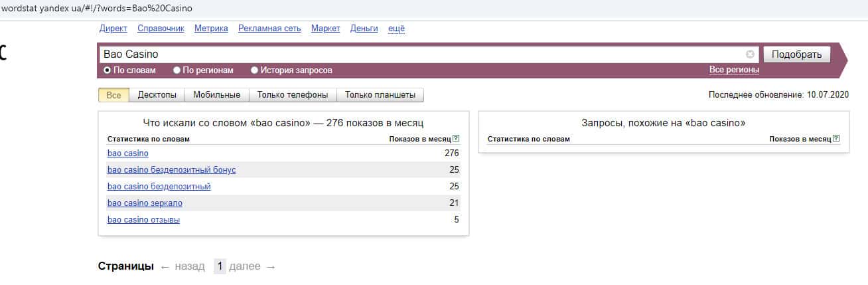
Task: Open help icon beside left 'Показов в месяц'
Action: 456,139
